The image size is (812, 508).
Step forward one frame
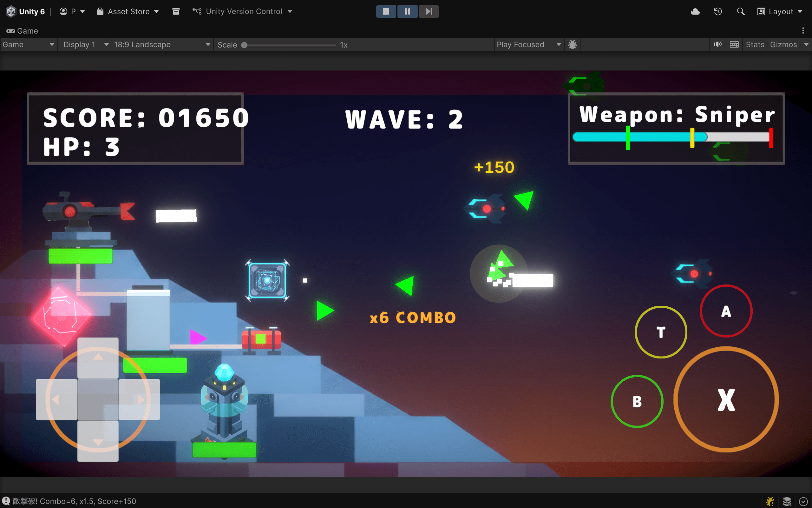tap(429, 11)
